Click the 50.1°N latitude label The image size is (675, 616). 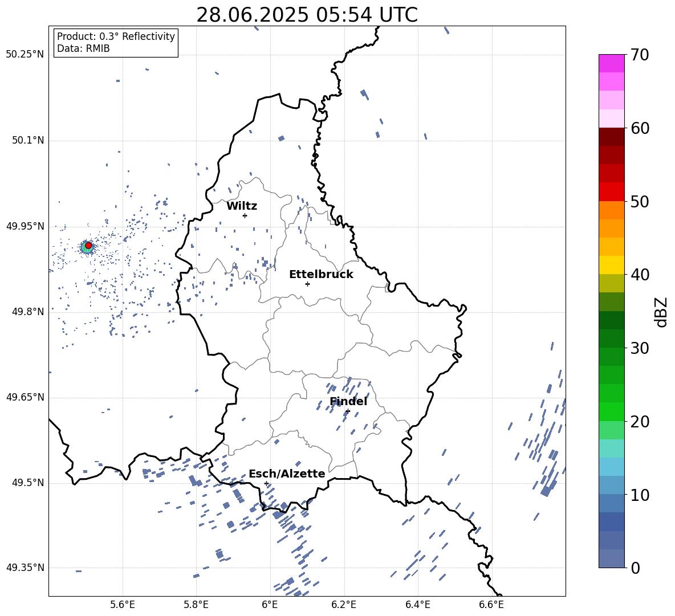28,140
